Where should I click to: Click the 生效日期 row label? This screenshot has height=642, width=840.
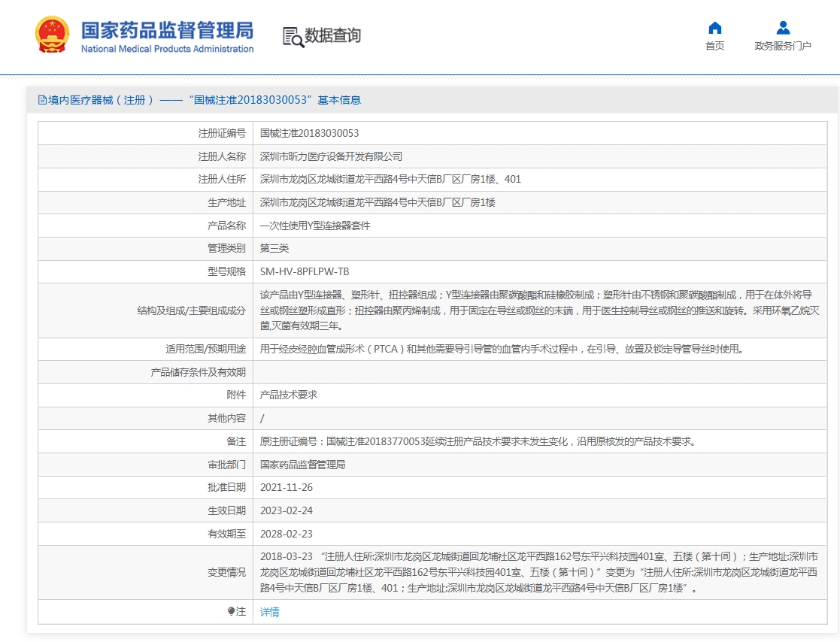click(226, 510)
